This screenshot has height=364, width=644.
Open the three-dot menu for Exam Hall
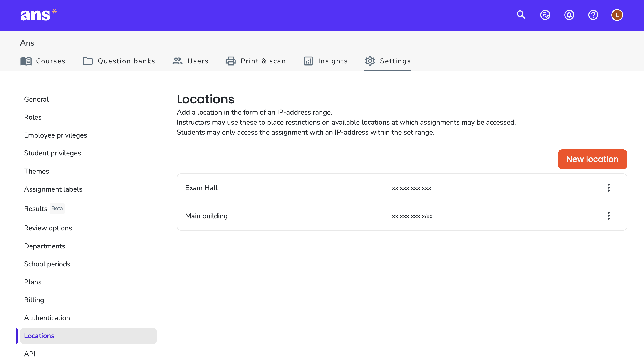609,188
